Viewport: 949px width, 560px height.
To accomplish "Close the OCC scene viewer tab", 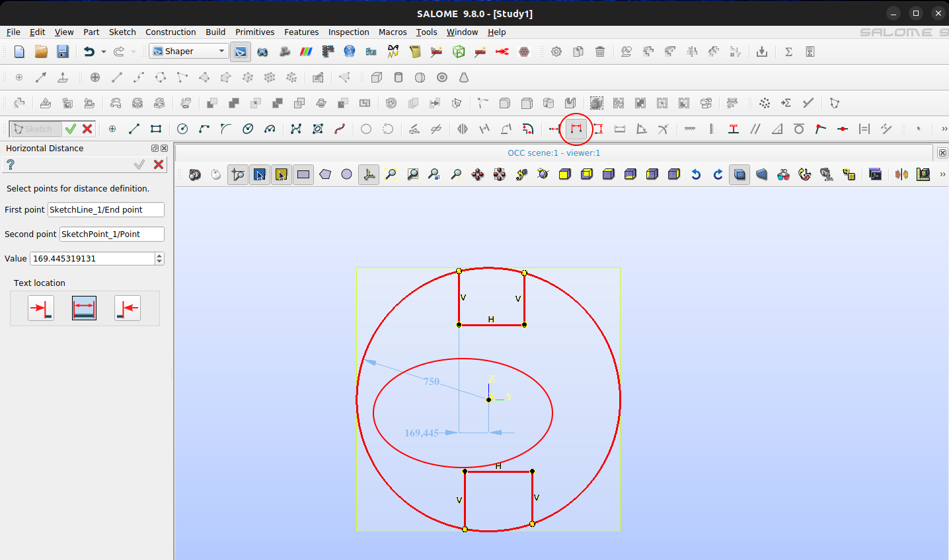I will [942, 153].
